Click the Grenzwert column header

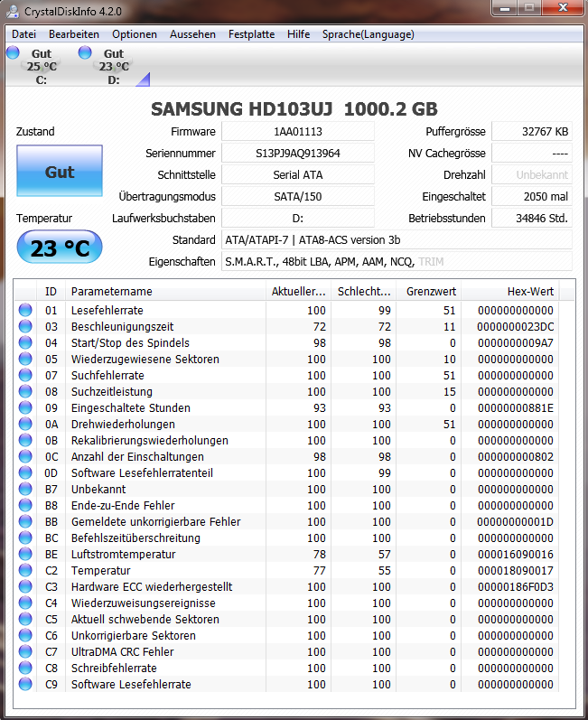tap(429, 291)
